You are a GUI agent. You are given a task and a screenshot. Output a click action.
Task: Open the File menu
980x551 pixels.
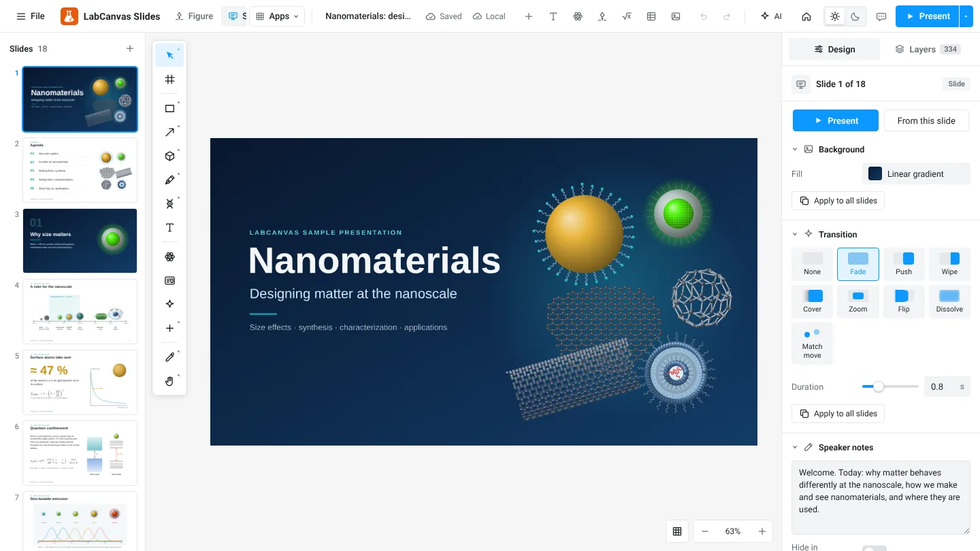coord(31,16)
